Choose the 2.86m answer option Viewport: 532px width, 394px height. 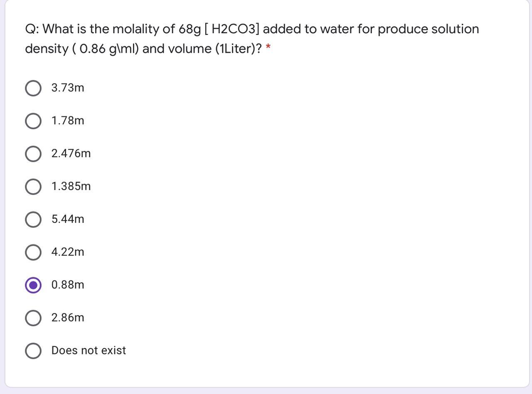(33, 318)
